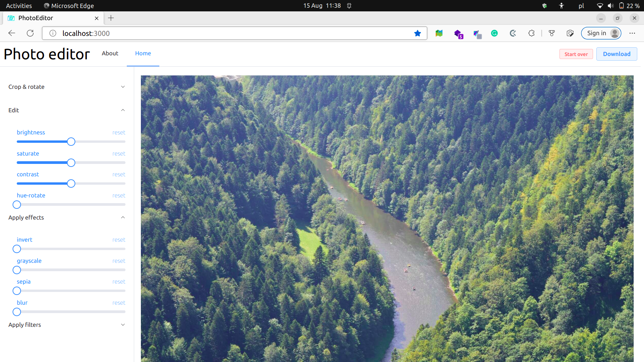This screenshot has width=644, height=362.
Task: Click the favorites star in address bar
Action: pos(417,33)
